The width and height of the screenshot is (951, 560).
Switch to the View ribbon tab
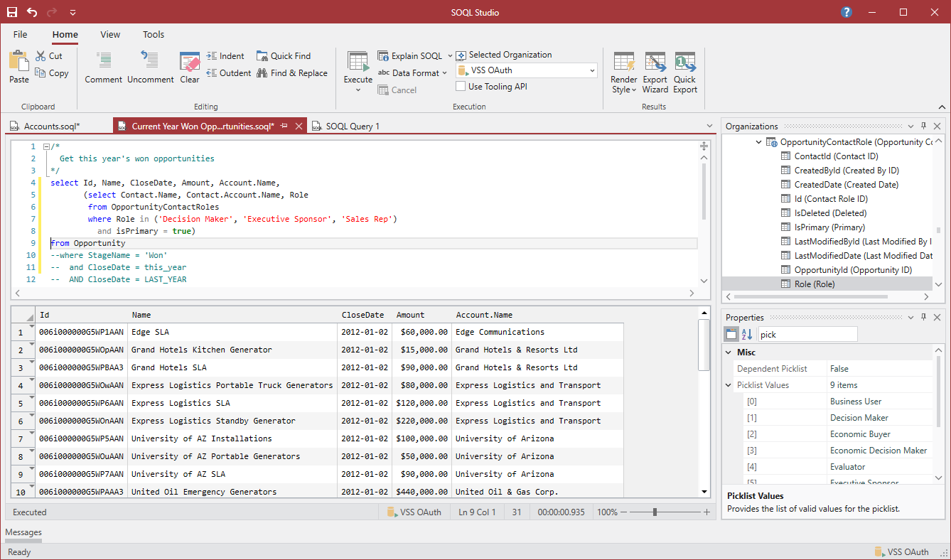click(x=110, y=34)
